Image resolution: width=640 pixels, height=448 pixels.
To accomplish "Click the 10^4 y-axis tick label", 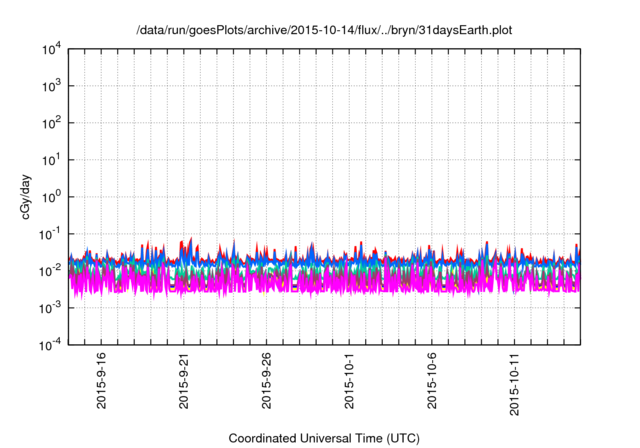I will [51, 49].
